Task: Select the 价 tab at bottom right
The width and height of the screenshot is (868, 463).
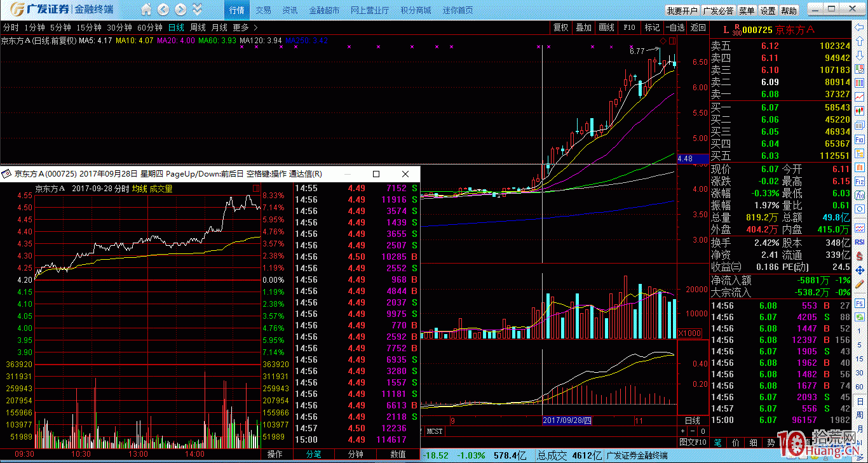Action: coord(735,442)
